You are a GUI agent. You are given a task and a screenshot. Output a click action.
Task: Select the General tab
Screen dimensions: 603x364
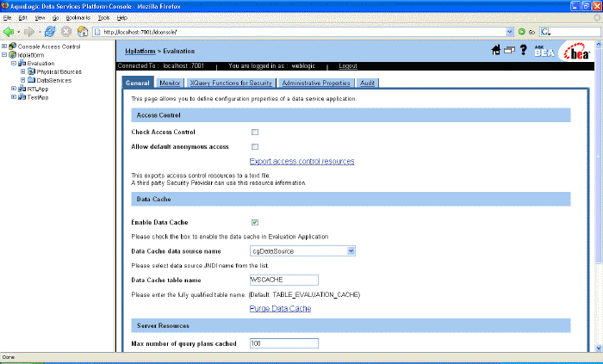137,83
